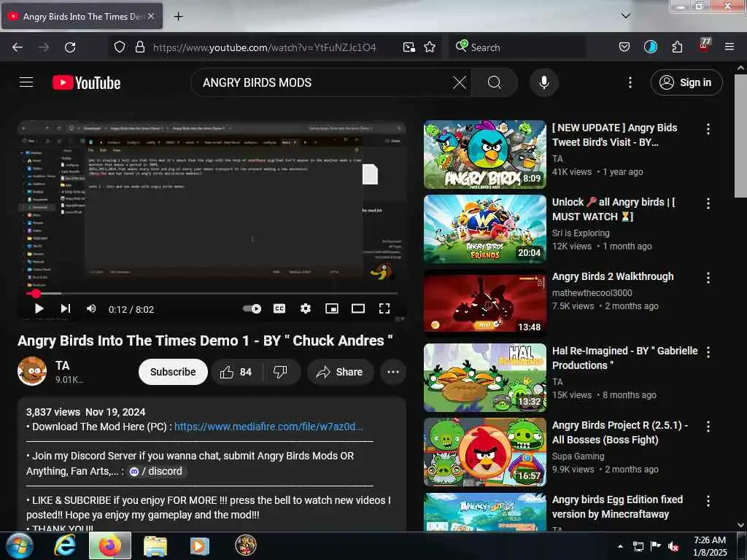Open the muted volume tray icon
Screen dimensions: 747x560
(673, 546)
